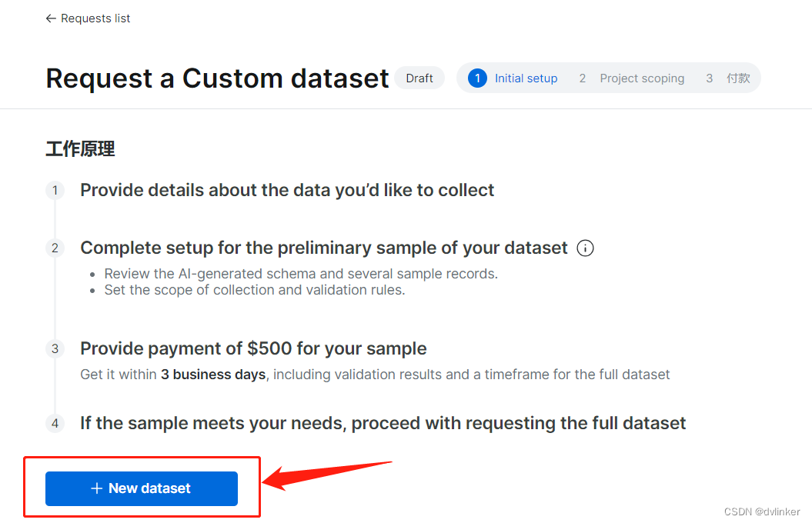
Task: Click the back arrow beside Requests list
Action: [x=51, y=18]
